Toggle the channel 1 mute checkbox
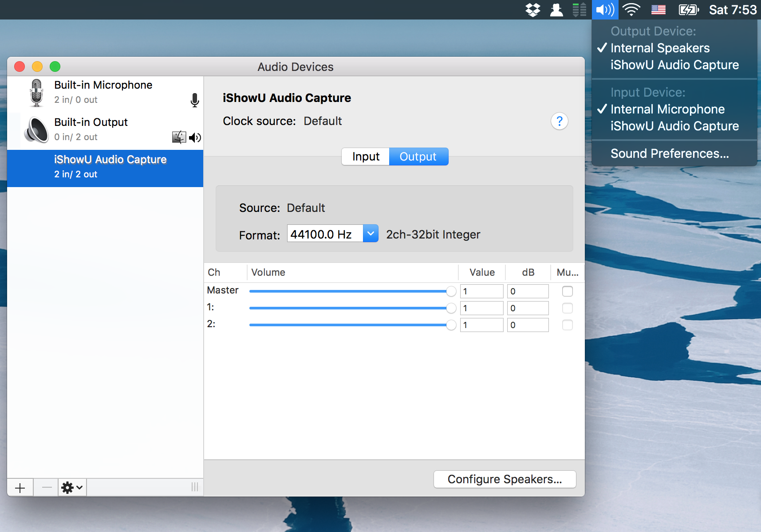Screen dimensions: 761x532 [x=568, y=308]
